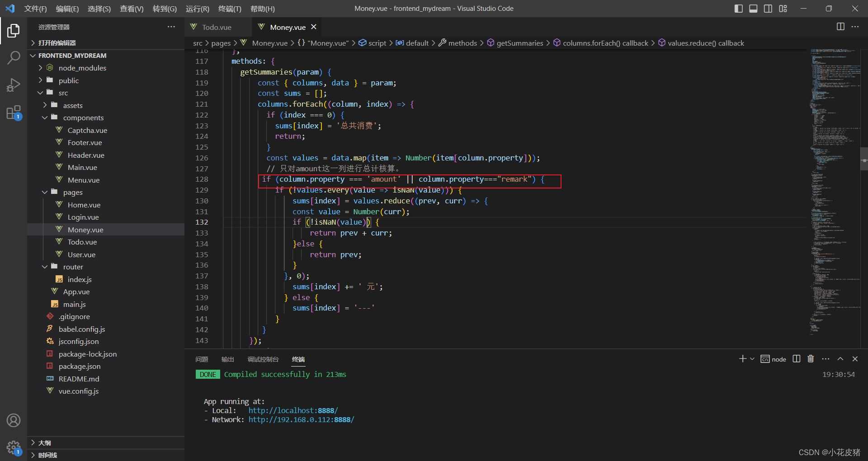Open vue.config.js file
This screenshot has width=868, height=461.
[106, 391]
